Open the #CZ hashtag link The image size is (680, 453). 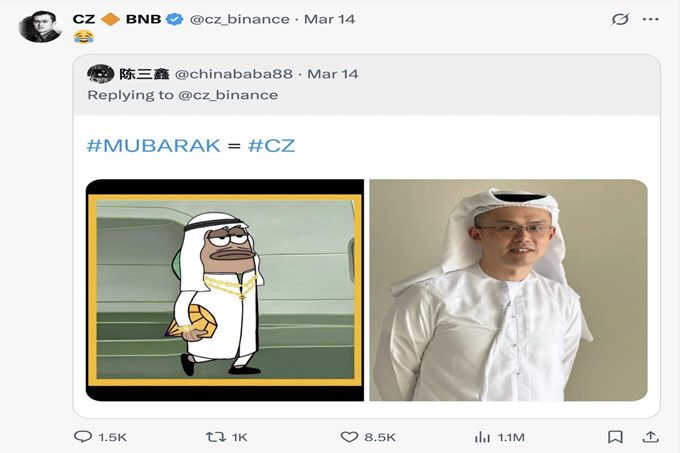[x=271, y=145]
